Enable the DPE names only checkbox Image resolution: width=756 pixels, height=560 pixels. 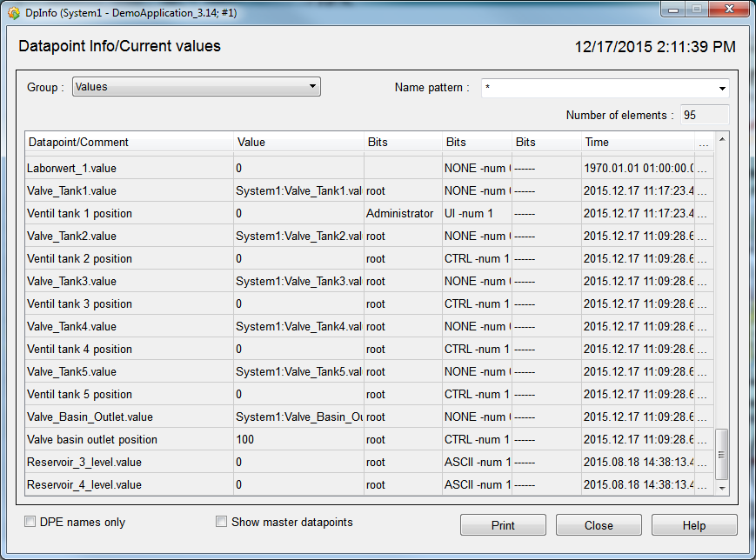[x=31, y=523]
